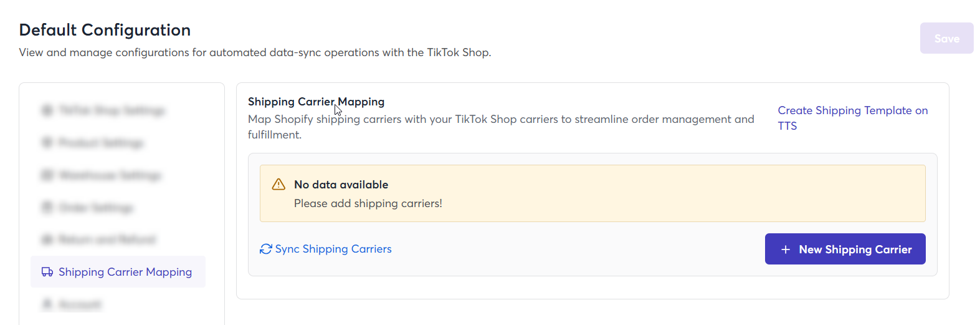Viewport: 980px width, 325px height.
Task: Click the Please add shipping carriers message
Action: click(368, 203)
